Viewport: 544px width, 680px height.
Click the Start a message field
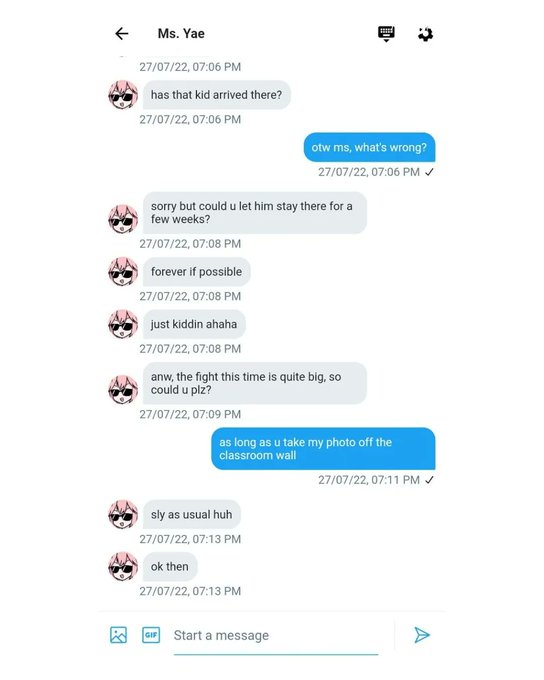coord(276,636)
